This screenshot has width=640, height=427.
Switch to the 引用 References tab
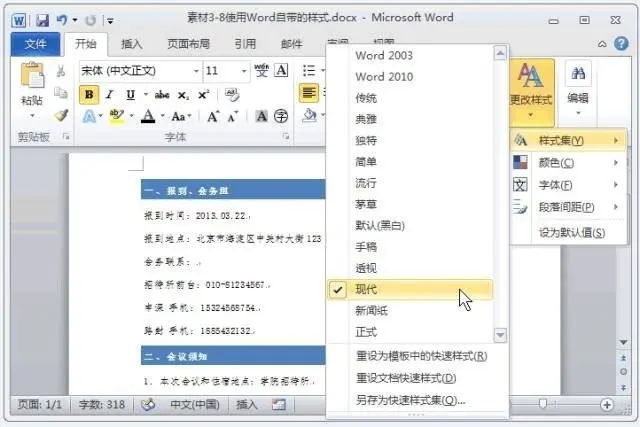click(245, 44)
